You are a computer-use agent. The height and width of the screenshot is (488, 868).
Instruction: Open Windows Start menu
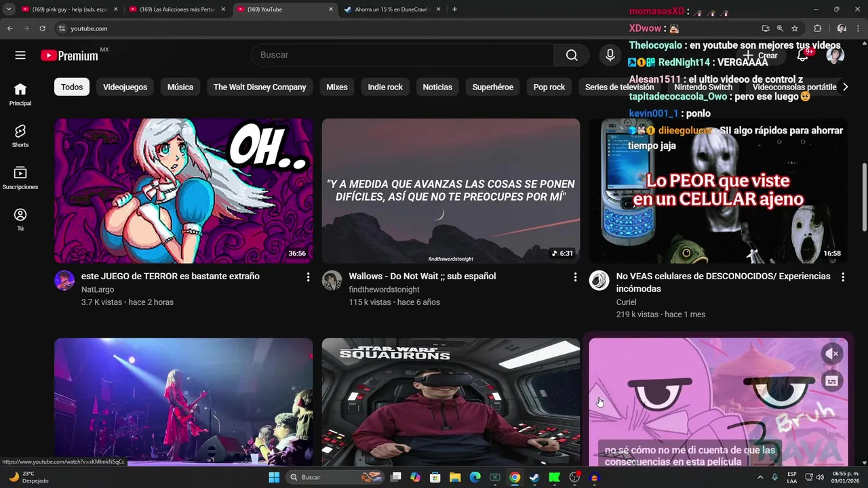click(274, 477)
